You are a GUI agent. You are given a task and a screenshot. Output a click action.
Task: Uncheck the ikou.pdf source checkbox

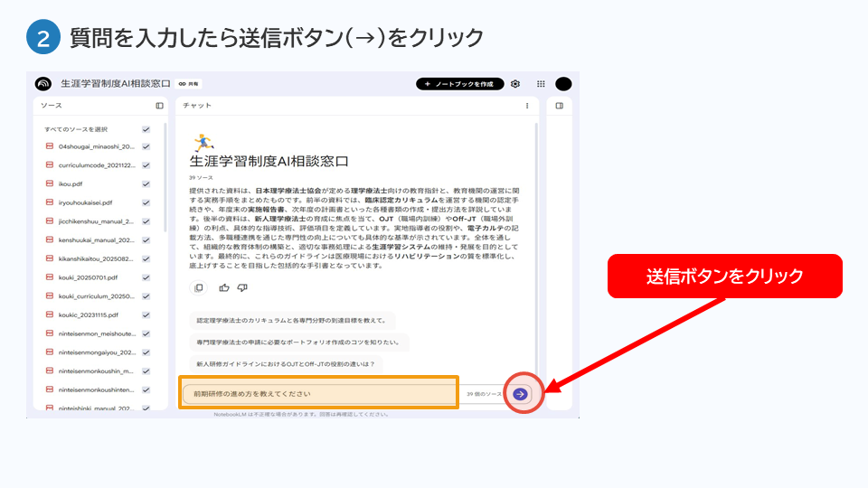[x=146, y=183]
